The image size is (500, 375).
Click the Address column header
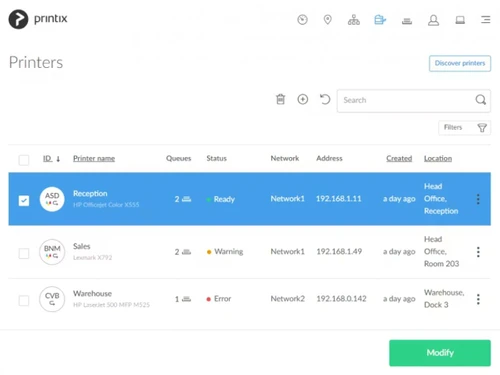(329, 158)
